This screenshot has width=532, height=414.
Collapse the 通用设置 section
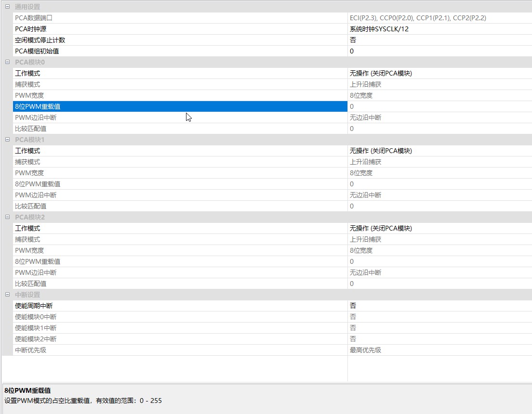coord(7,7)
